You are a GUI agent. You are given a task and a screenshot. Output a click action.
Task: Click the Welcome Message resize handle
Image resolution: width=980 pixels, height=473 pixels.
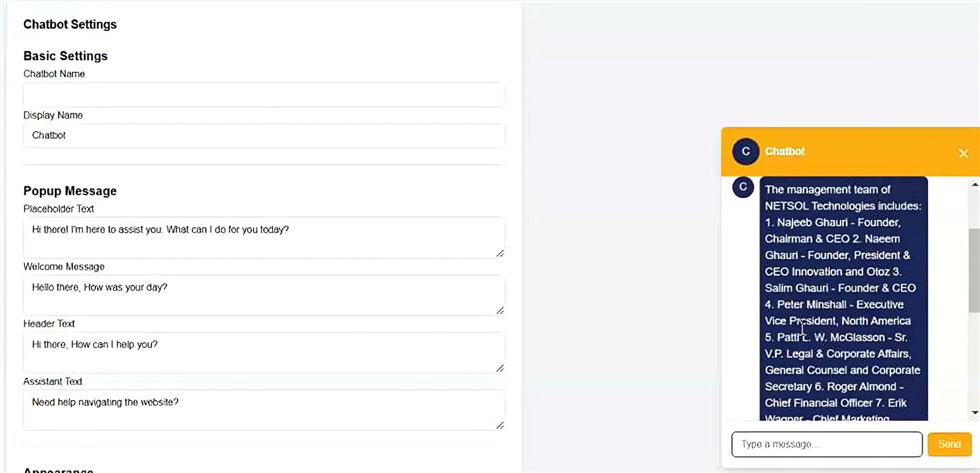click(x=500, y=311)
